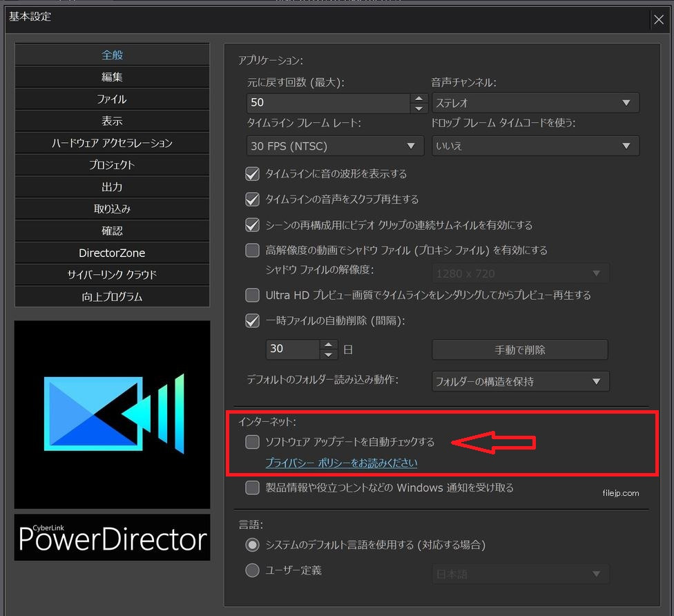This screenshot has width=674, height=616.
Task: Select システムのデフォルト言語を使用する radio button
Action: [x=252, y=545]
